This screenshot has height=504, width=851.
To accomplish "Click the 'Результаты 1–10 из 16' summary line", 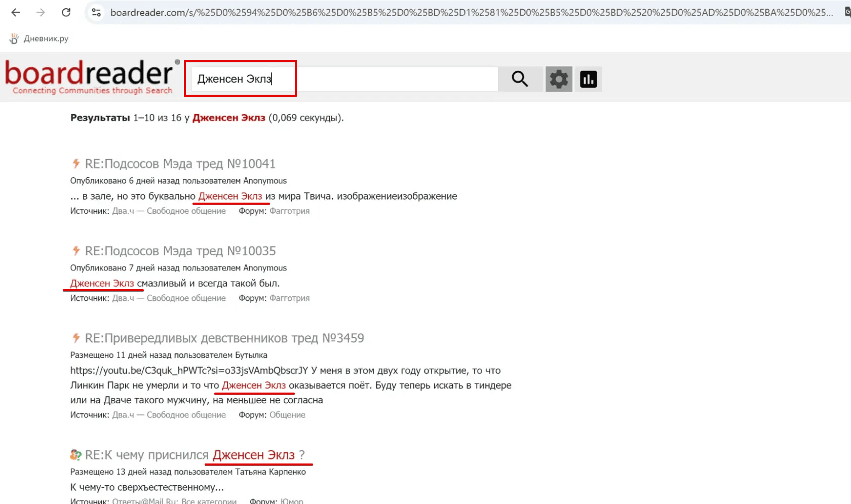I will [207, 118].
